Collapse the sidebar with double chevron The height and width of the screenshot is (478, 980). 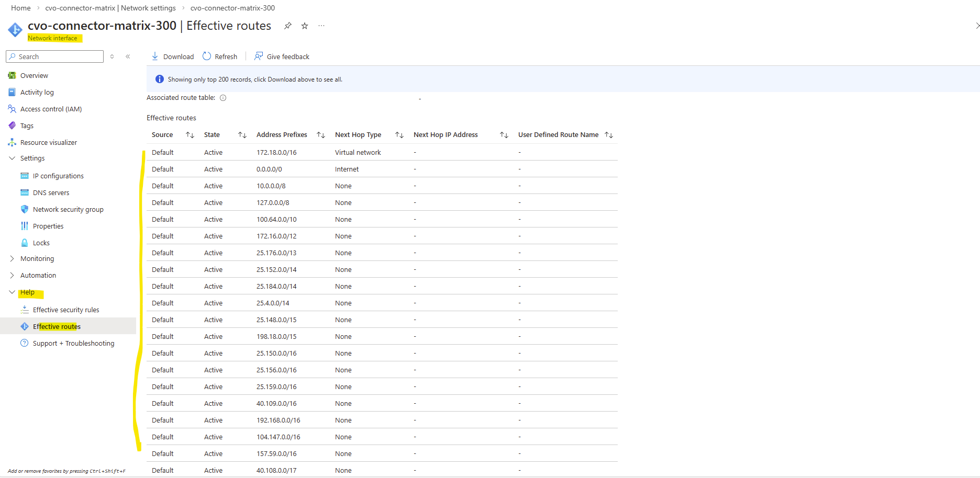click(x=128, y=56)
